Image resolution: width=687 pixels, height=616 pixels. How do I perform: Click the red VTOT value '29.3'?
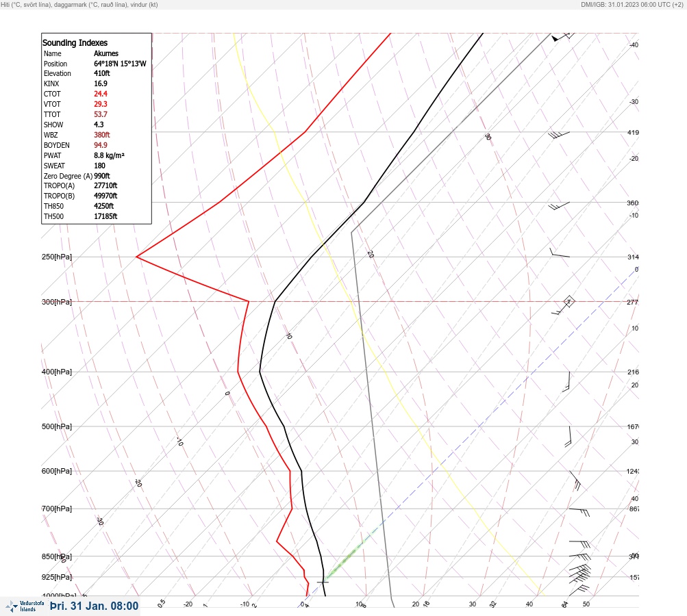(x=100, y=104)
